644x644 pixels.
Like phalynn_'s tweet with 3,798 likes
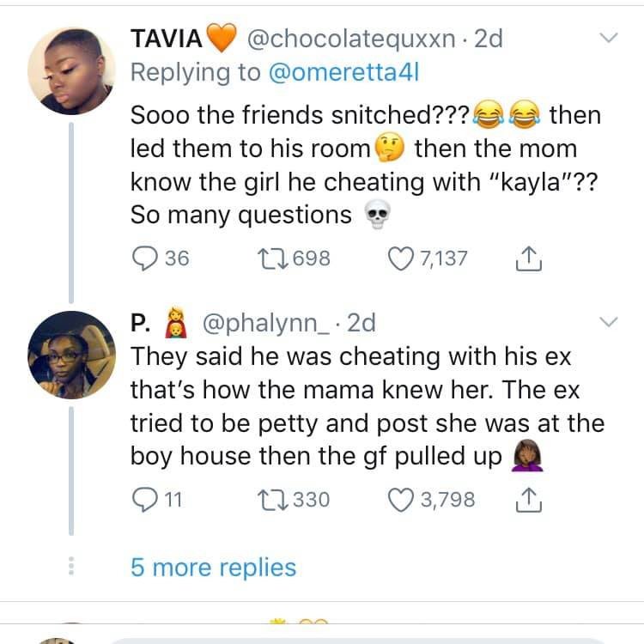401,500
